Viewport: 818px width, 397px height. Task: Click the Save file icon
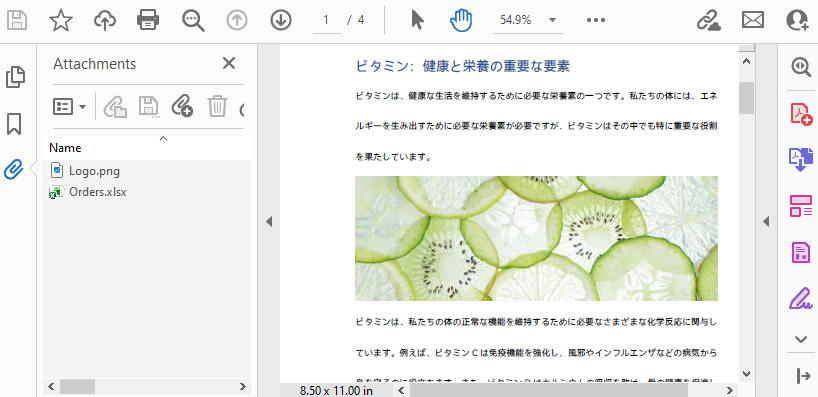(x=17, y=20)
